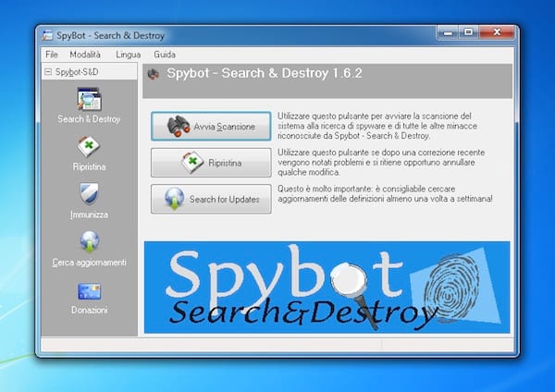Click the Search for Updates button
This screenshot has width=555, height=392.
211,199
